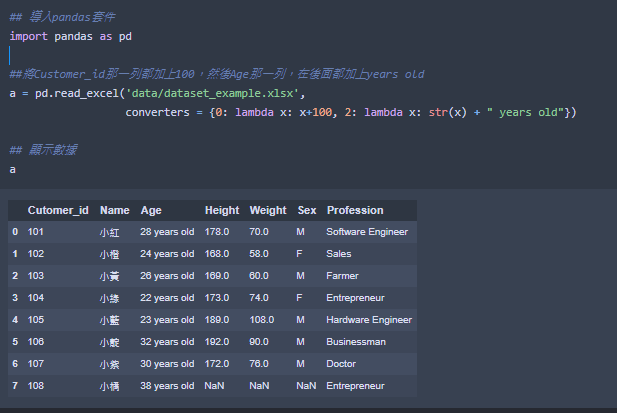Screen dimensions: 617x413
Task: Click height value 189.0
Action: (x=217, y=320)
